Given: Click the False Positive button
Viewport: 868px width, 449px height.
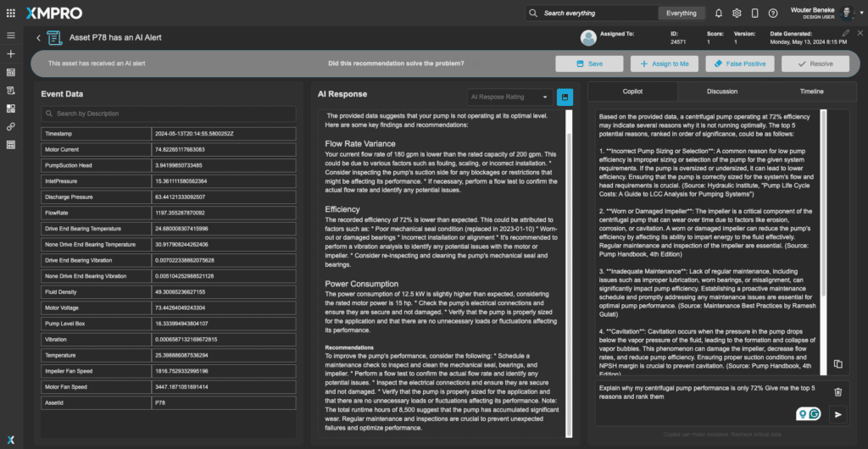Looking at the screenshot, I should [x=739, y=64].
